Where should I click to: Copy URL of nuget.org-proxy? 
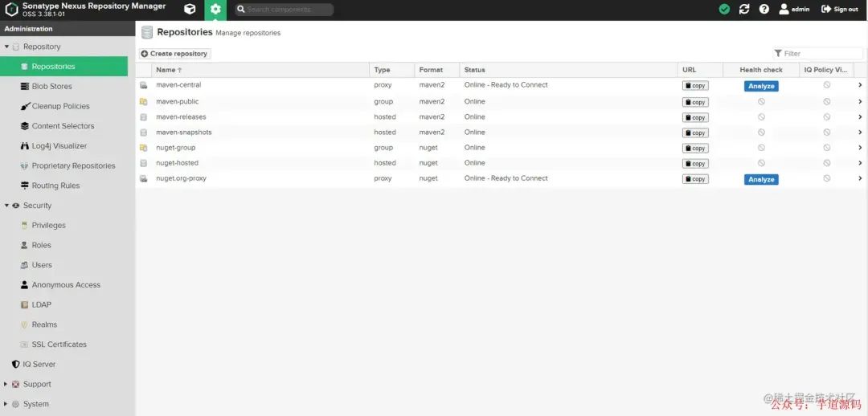tap(695, 179)
